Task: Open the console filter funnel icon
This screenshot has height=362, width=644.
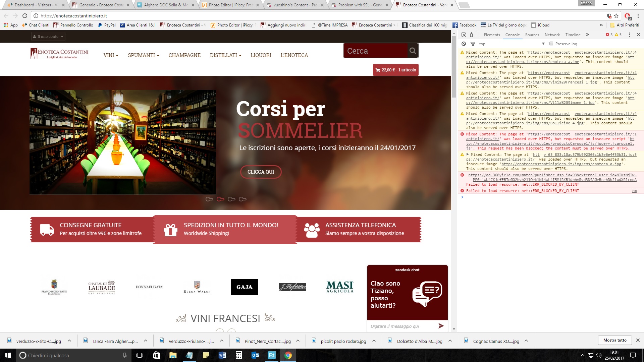Action: (473, 44)
